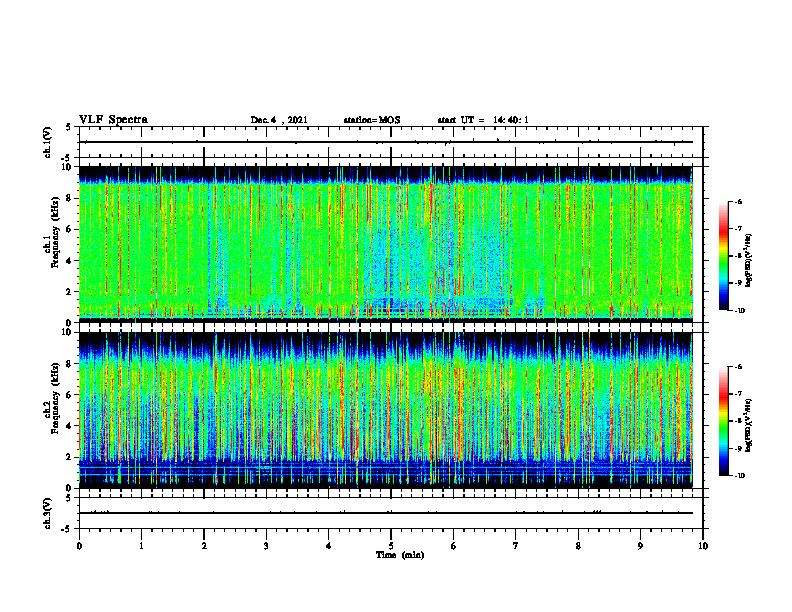Click the ch.2 spectrogram color bar

pyautogui.click(x=723, y=421)
